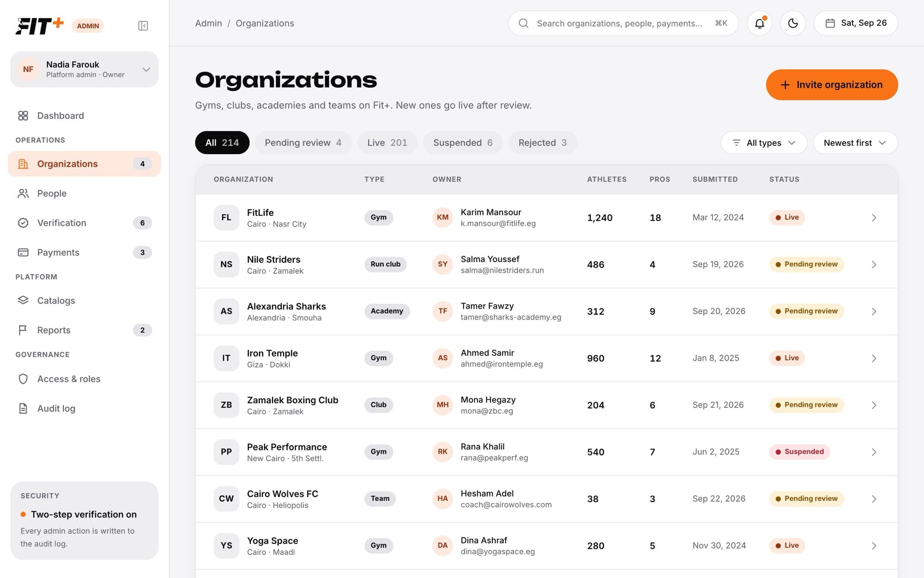
Task: Click the Access & roles shield icon
Action: tap(23, 379)
